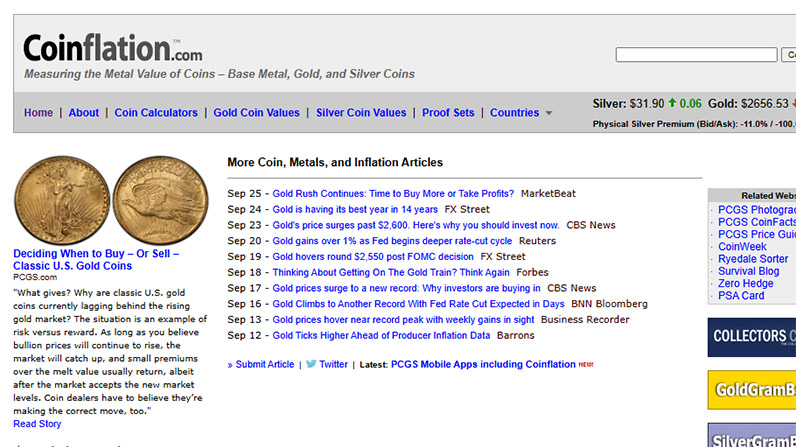This screenshot has height=447, width=796.
Task: Open 'Gold Rush Continues' MarketBeat article
Action: (x=393, y=193)
